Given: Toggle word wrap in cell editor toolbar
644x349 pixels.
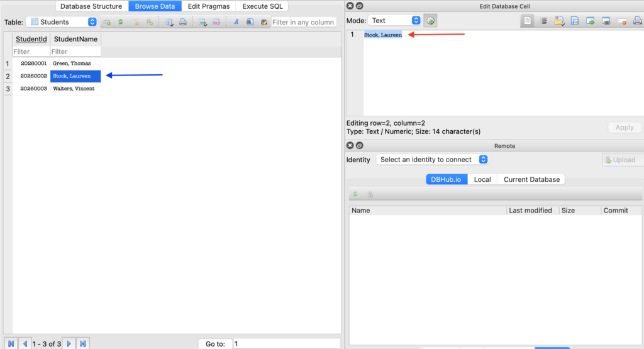Looking at the screenshot, I should tap(543, 21).
